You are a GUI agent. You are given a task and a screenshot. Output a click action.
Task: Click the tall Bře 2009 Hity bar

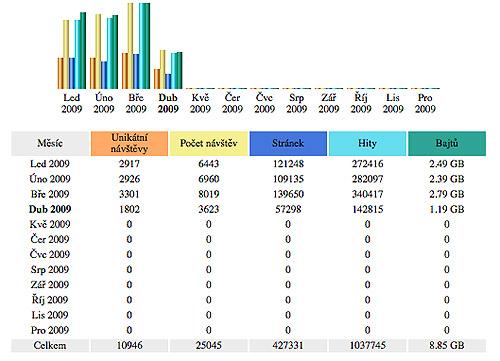(142, 46)
